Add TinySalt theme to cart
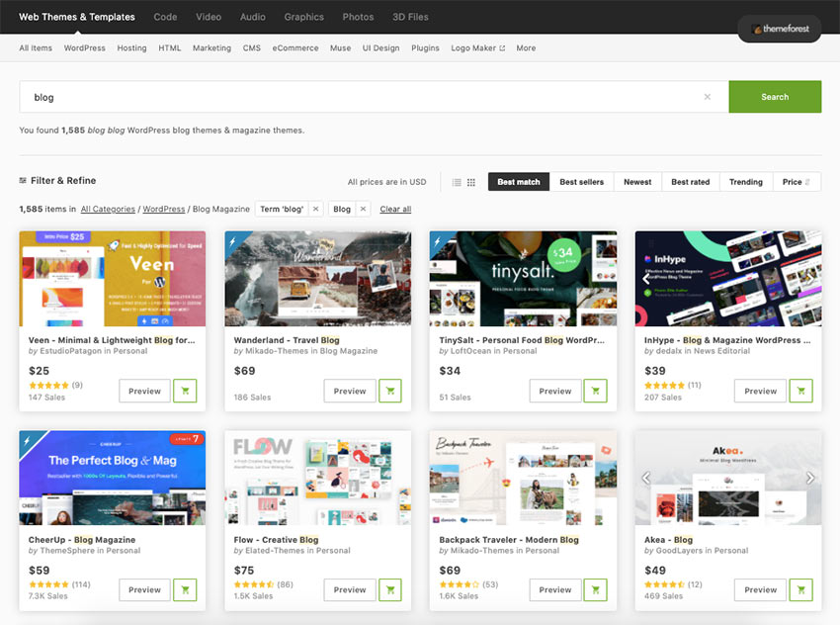Screen dimensions: 840x625 [x=595, y=391]
